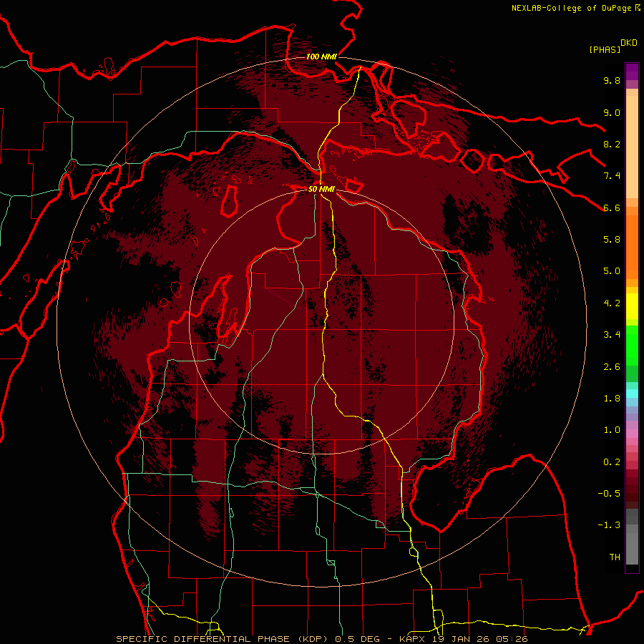Select the 9.0 value on the color scale
The width and height of the screenshot is (644, 644).
[x=612, y=112]
